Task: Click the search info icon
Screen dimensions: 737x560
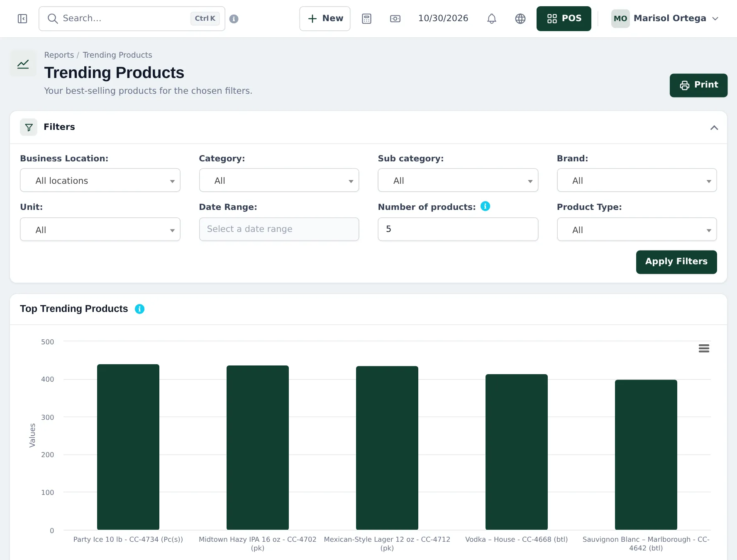Action: point(234,19)
